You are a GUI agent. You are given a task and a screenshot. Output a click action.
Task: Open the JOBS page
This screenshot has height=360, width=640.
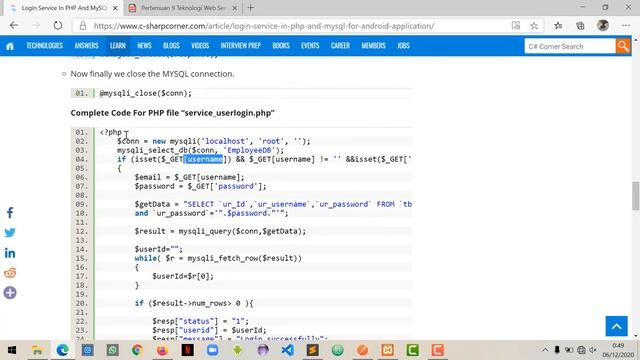403,46
